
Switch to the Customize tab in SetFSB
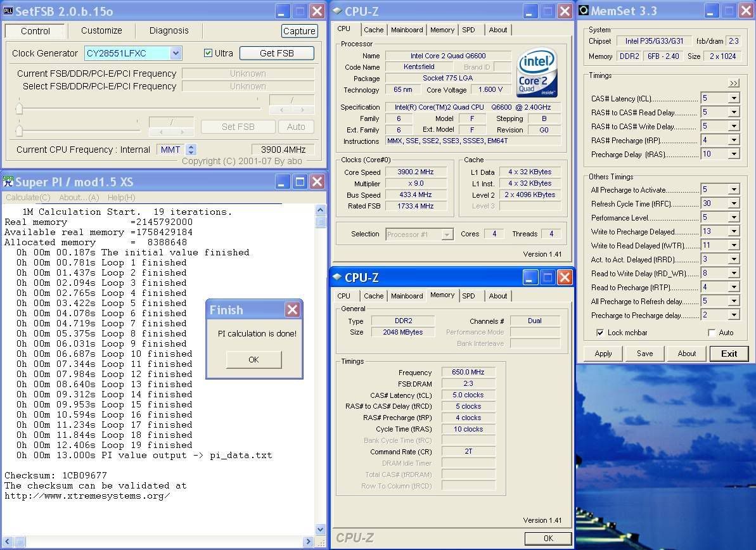coord(101,31)
